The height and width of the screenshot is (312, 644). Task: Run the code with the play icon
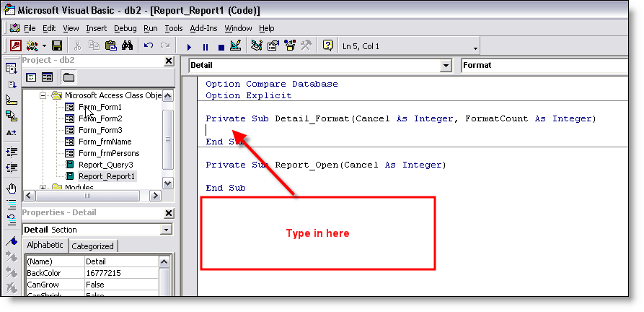(189, 47)
